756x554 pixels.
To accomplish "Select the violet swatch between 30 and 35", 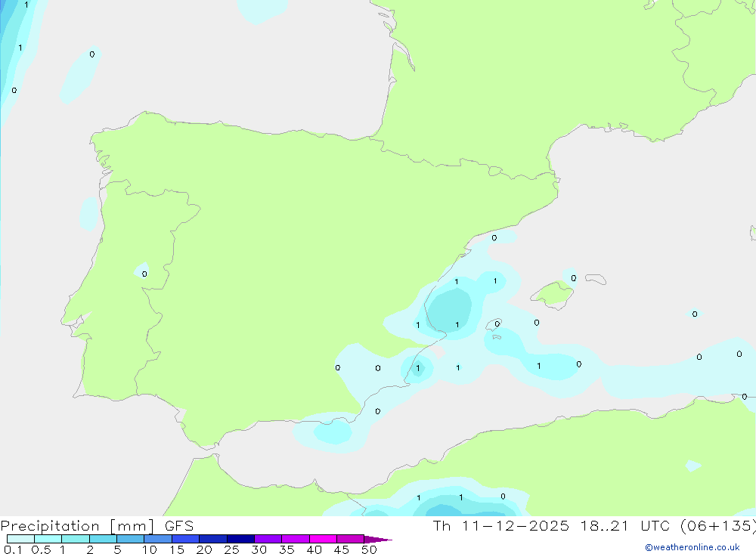I will (268, 539).
